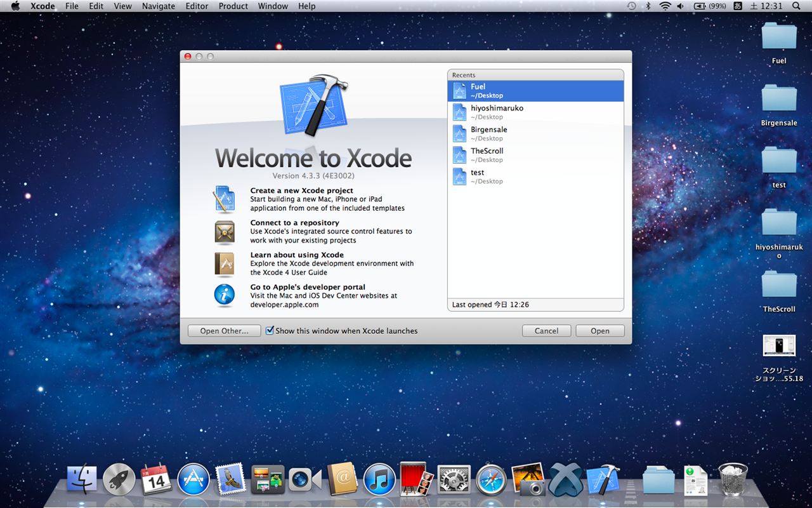Open Photo Booth in the dock
The image size is (812, 508).
point(417,479)
